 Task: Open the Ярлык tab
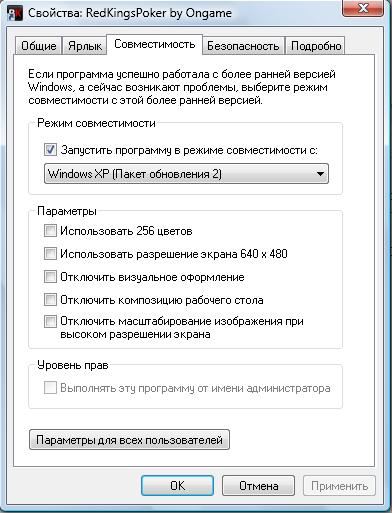tap(85, 46)
